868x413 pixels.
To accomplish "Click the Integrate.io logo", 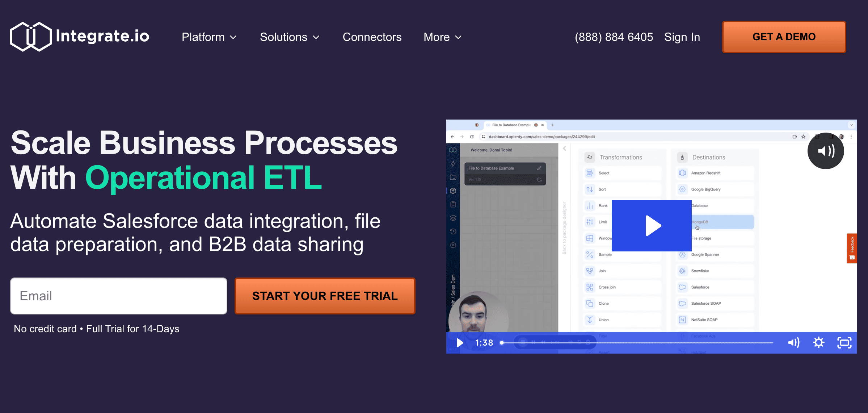I will click(x=80, y=37).
